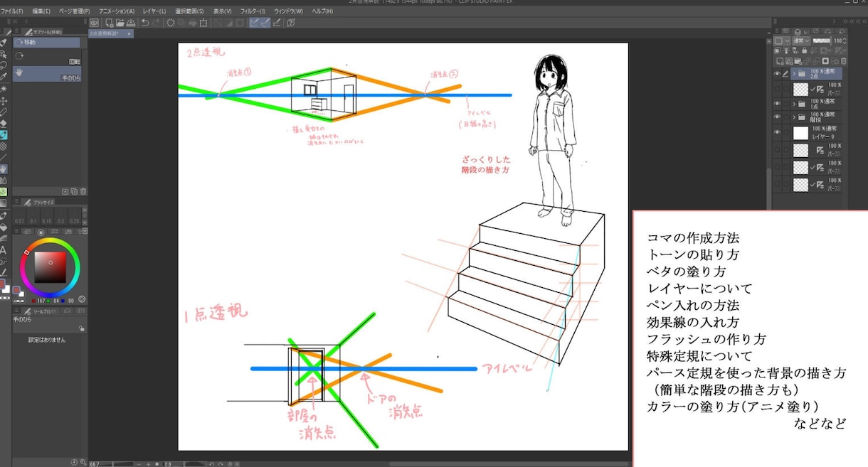Click duplicate sub tool icon
The width and height of the screenshot is (868, 467).
[x=74, y=191]
